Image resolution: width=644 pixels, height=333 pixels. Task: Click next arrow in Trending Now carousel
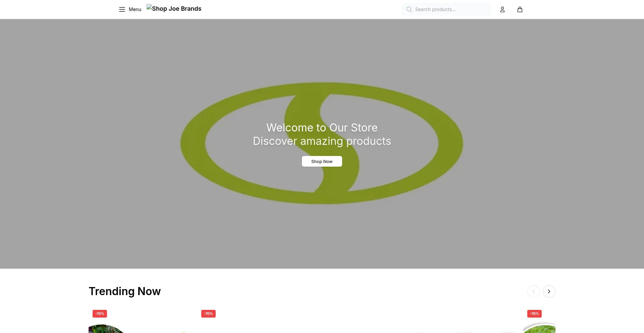549,291
